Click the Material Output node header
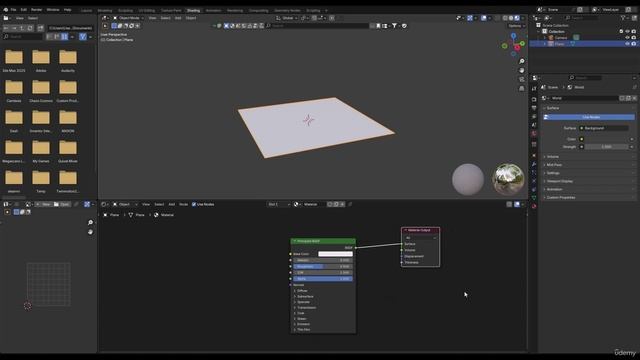The image size is (640, 360). pos(420,230)
